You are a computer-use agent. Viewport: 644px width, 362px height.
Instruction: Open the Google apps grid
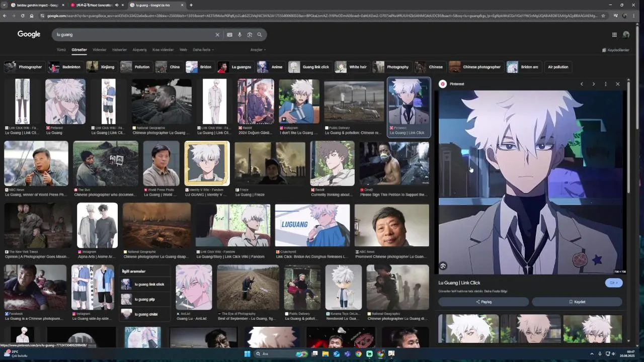coord(614,35)
